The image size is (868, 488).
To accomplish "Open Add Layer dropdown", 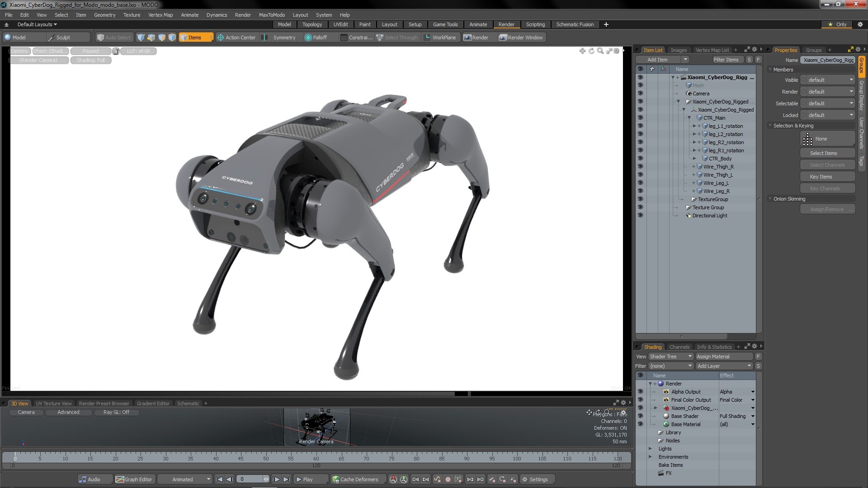I will point(724,366).
